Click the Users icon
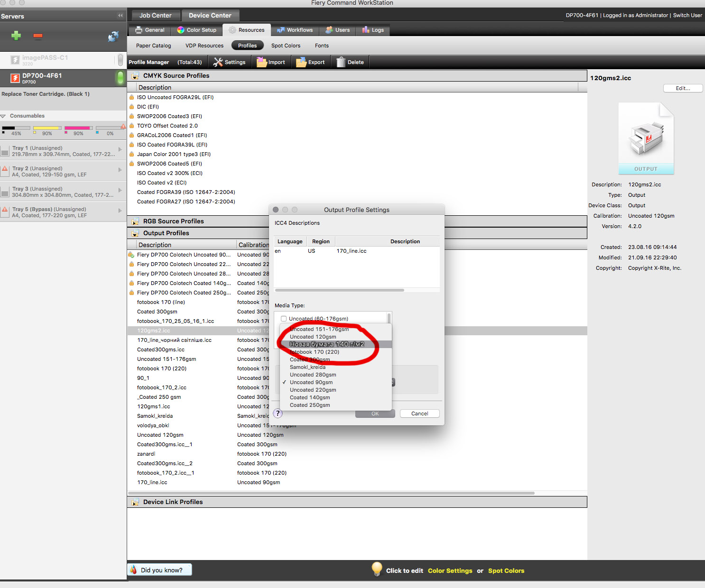 329,30
